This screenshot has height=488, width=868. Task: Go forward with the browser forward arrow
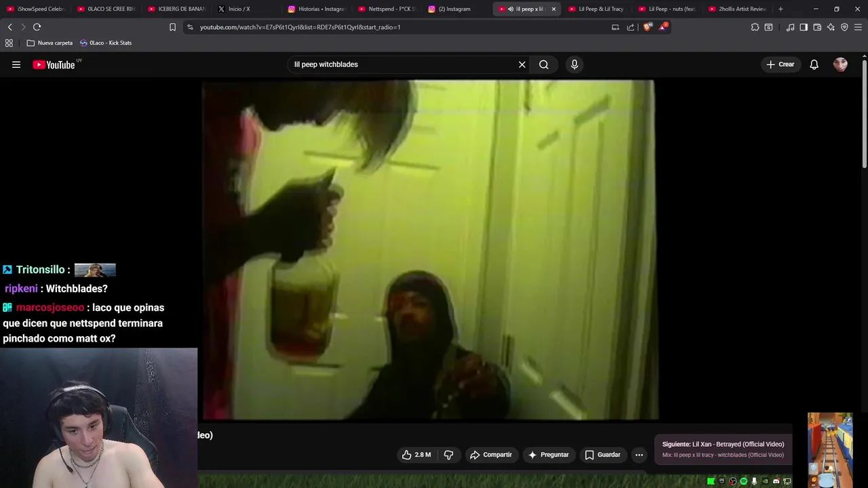point(23,27)
